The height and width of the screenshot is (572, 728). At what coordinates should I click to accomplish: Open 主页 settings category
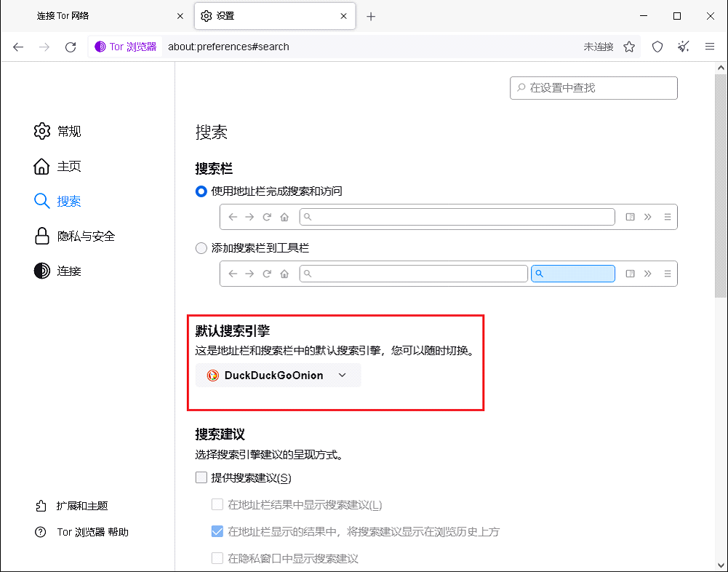(x=57, y=167)
